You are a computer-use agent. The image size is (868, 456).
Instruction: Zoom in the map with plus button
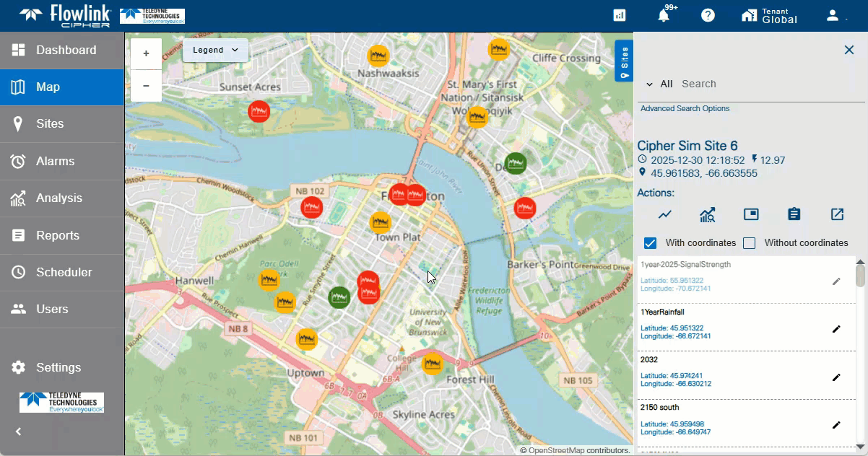(146, 53)
